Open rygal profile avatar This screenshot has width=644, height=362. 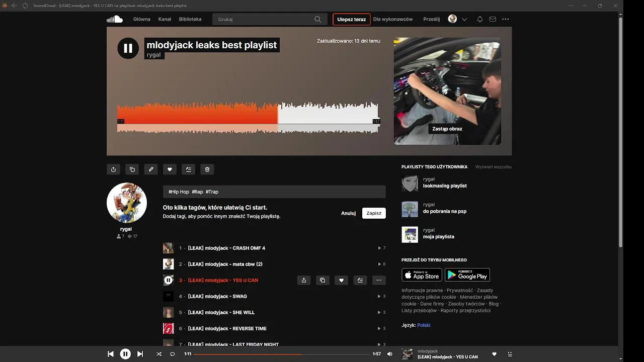pos(126,203)
